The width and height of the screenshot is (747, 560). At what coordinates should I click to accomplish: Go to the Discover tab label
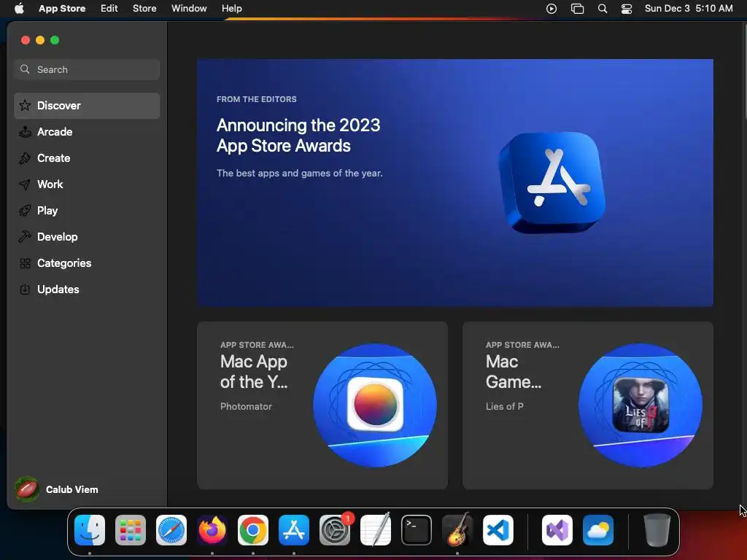[x=58, y=105]
